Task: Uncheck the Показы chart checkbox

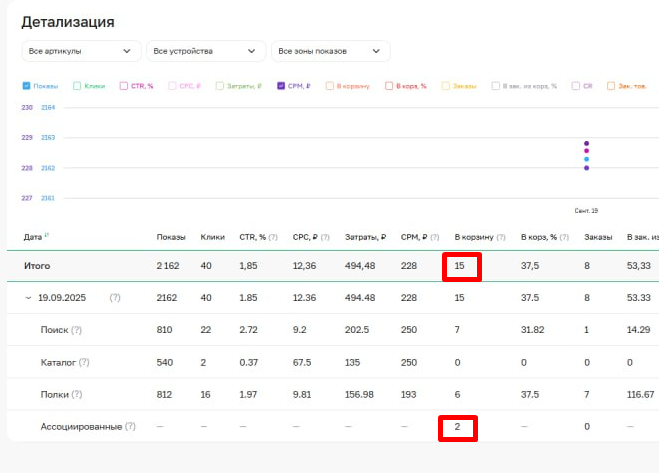Action: point(27,86)
